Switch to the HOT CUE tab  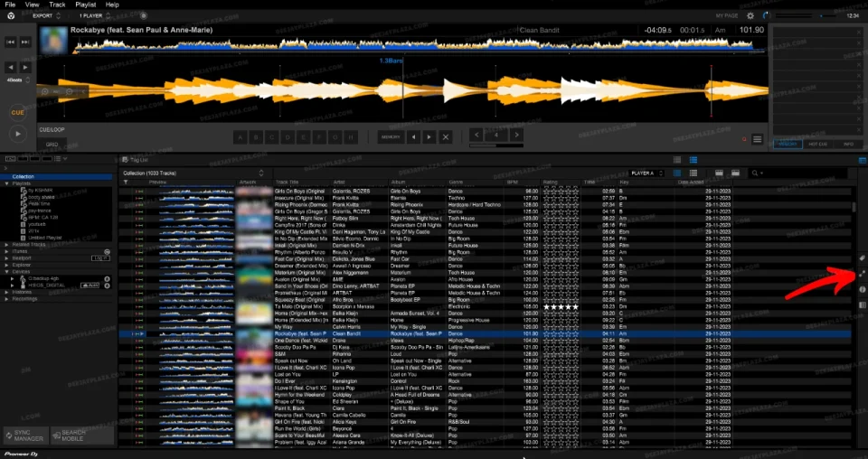tap(817, 144)
